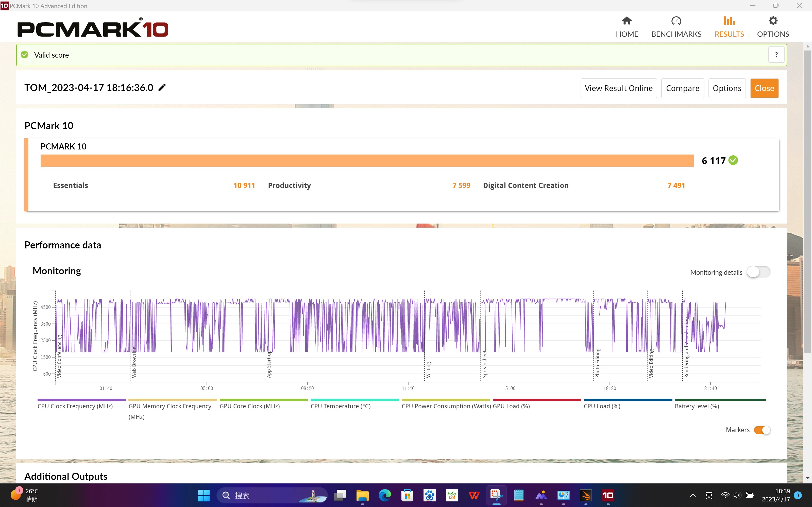This screenshot has height=507, width=812.
Task: Click the pencil icon to rename the result
Action: (162, 88)
